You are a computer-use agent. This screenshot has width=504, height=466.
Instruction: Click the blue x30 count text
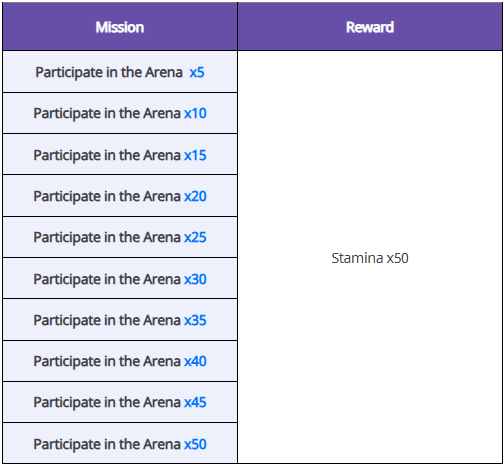tap(195, 279)
